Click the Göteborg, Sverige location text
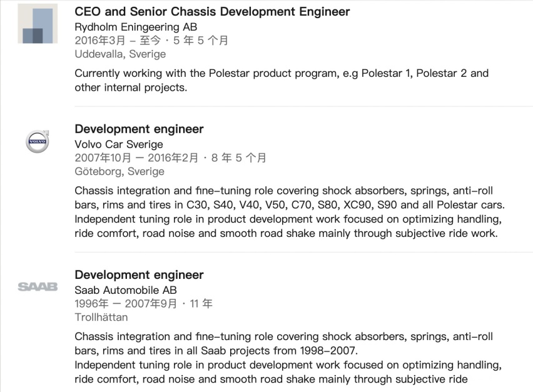This screenshot has width=533, height=392. (119, 171)
